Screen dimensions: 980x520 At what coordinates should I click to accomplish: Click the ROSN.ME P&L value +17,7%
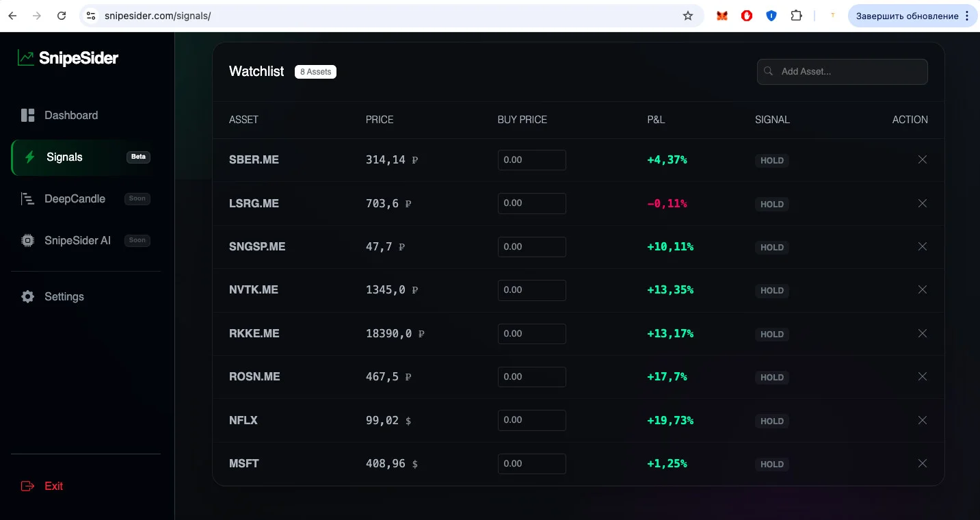[667, 376]
